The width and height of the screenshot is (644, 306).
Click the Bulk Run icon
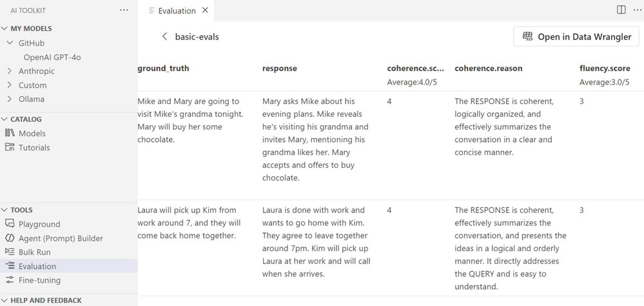pos(10,252)
